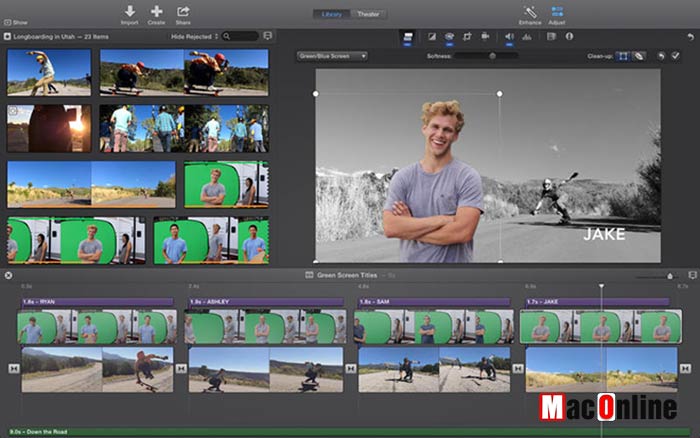Open the Green/Blue Screen dropdown
700x438 pixels.
coord(332,56)
